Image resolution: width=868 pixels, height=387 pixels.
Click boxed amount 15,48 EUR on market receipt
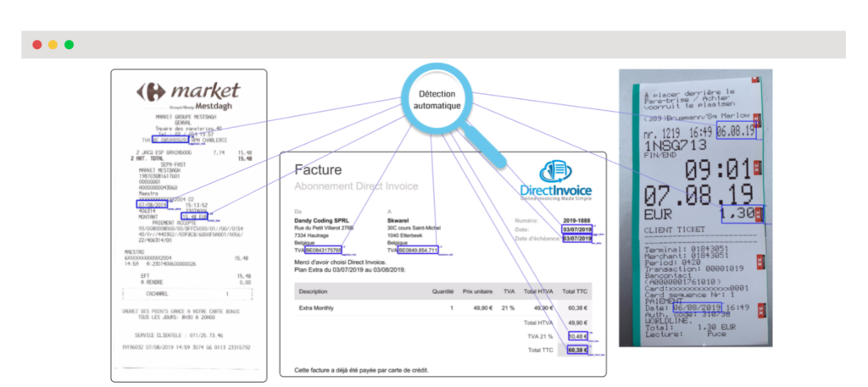(x=194, y=217)
